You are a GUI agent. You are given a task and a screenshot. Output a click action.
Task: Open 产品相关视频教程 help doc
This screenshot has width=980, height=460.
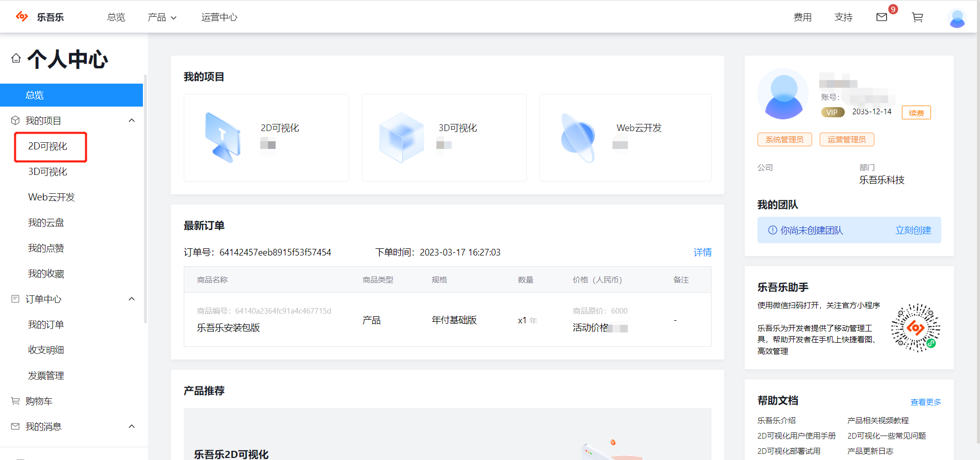[x=878, y=420]
